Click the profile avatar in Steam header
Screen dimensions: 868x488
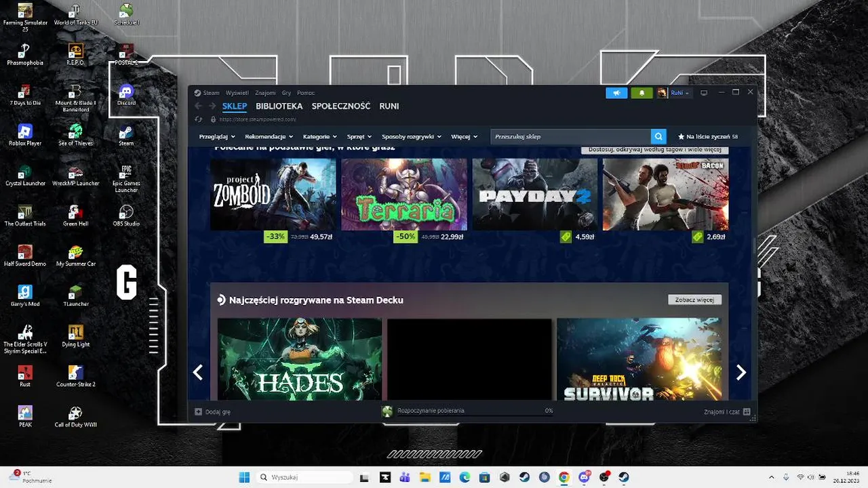coord(663,93)
